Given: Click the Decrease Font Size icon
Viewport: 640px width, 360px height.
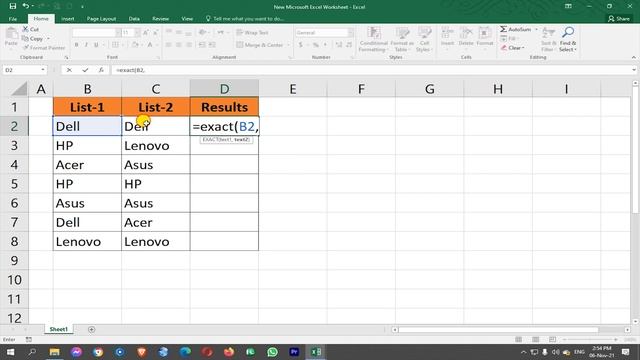Looking at the screenshot, I should click(x=155, y=32).
